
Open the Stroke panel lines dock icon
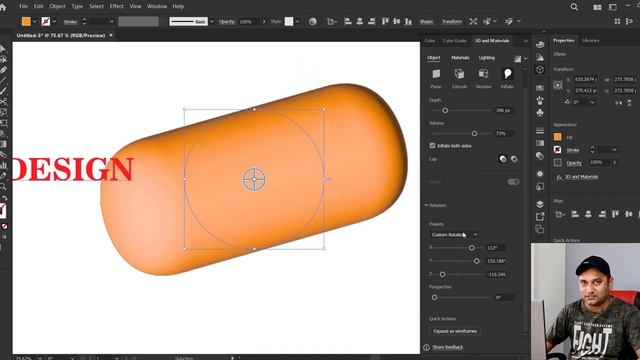click(540, 131)
